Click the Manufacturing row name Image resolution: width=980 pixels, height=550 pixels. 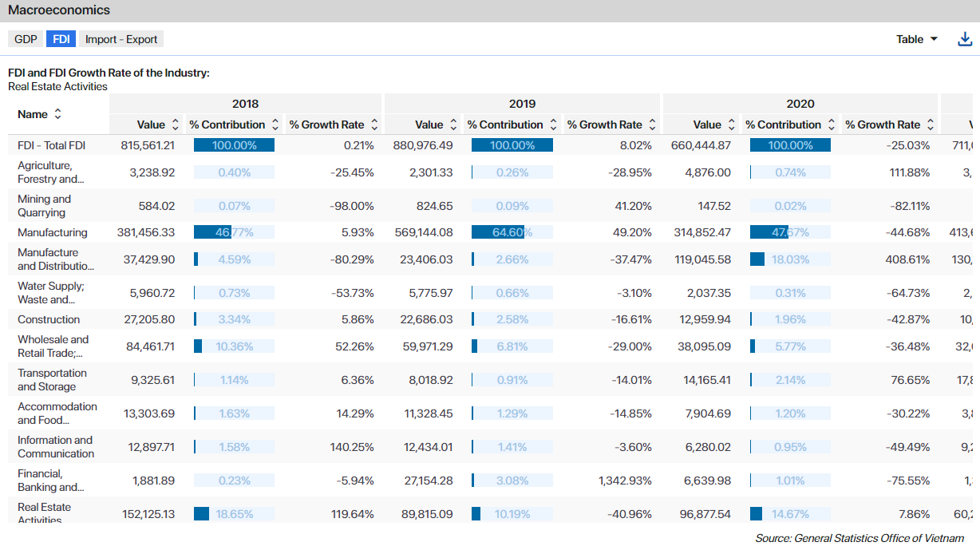53,232
